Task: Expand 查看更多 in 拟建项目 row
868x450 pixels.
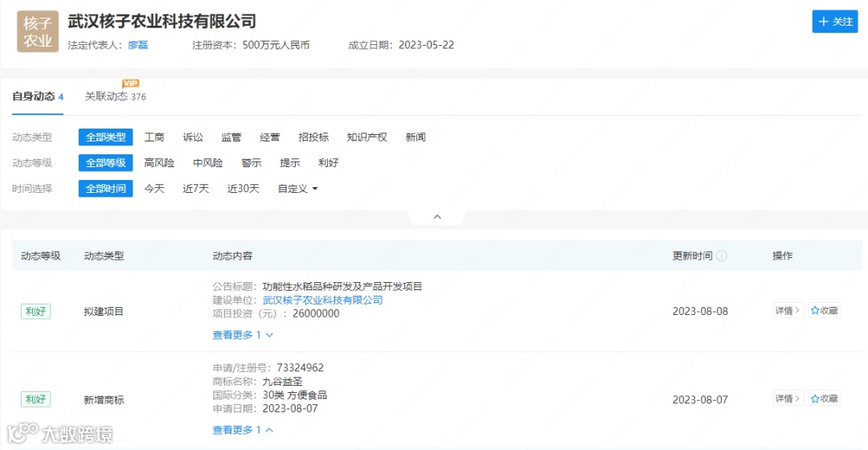Action: pos(243,335)
